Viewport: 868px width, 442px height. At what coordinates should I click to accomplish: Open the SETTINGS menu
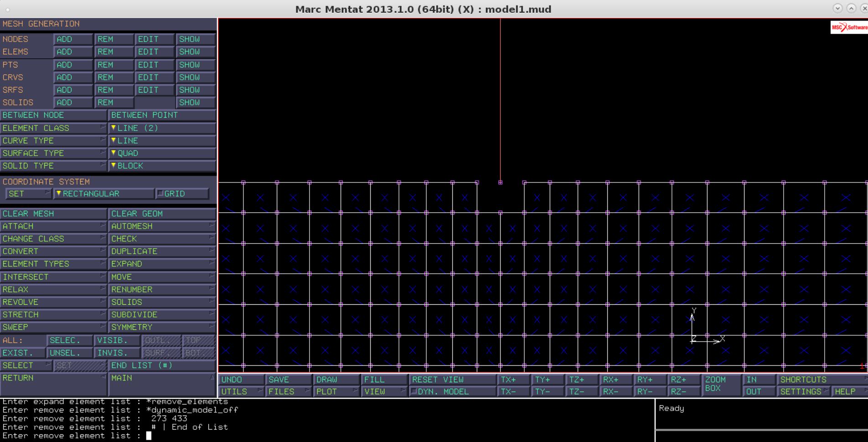(x=803, y=391)
